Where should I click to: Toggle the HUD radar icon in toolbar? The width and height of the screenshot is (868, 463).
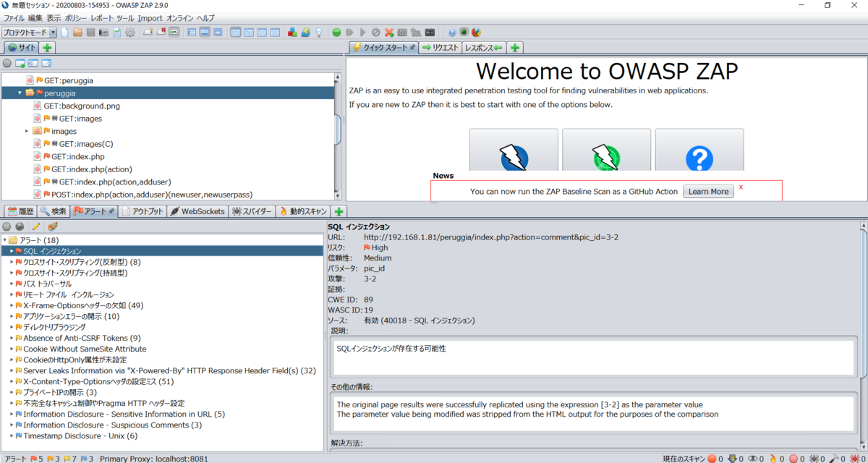[x=464, y=33]
